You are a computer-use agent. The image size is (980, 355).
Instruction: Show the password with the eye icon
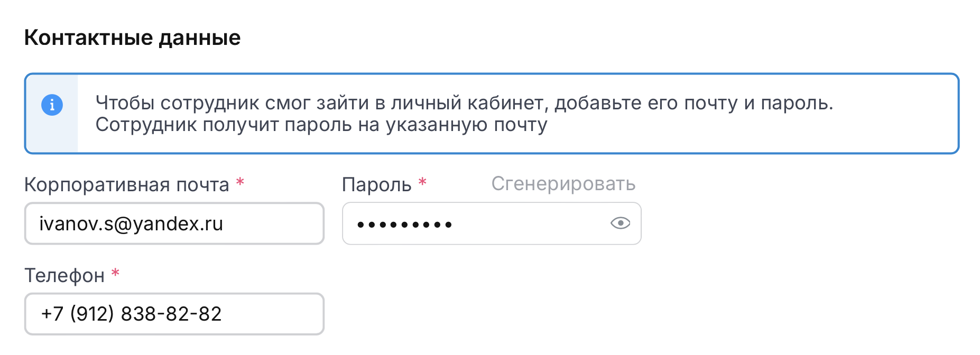(620, 223)
